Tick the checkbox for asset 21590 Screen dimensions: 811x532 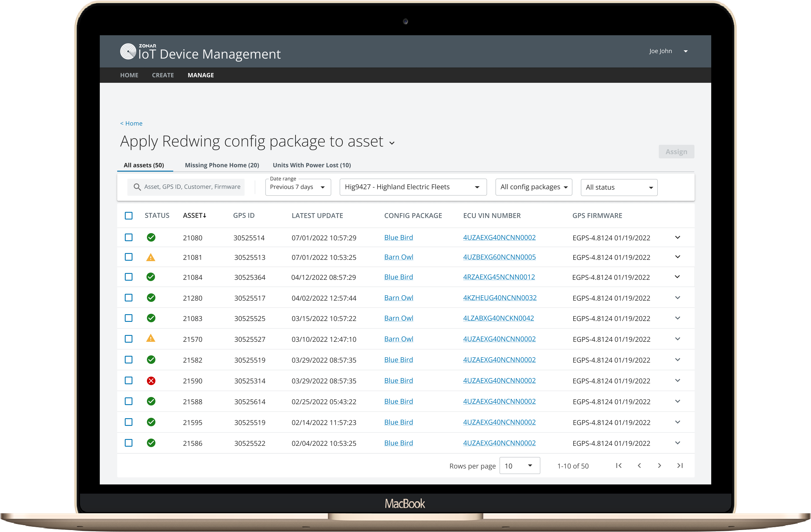[x=128, y=381]
